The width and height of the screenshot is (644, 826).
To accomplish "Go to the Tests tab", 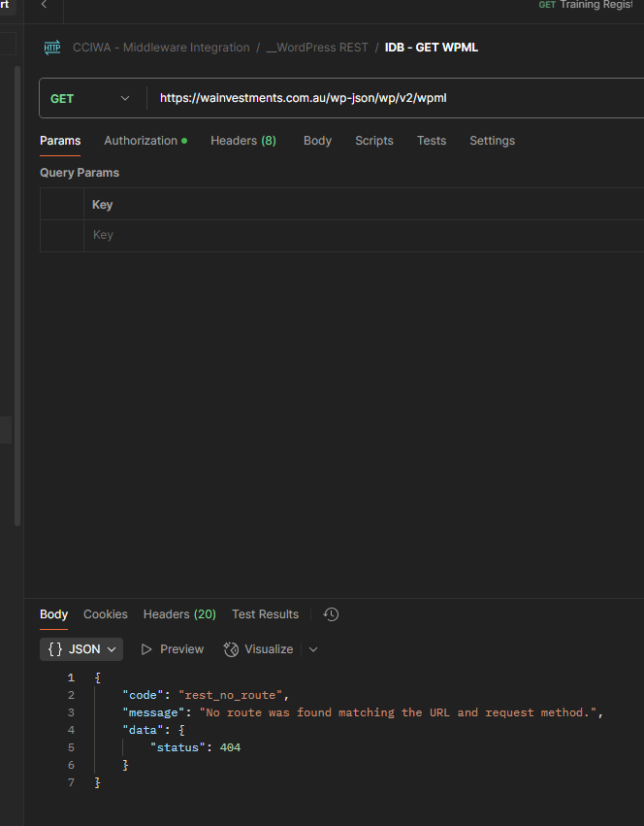I will 432,141.
